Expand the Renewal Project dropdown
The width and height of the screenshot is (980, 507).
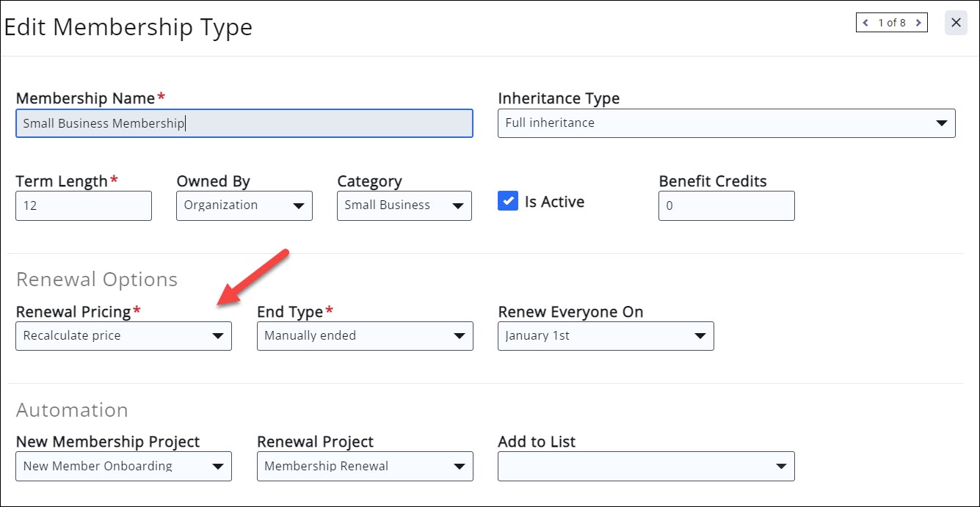(x=365, y=466)
